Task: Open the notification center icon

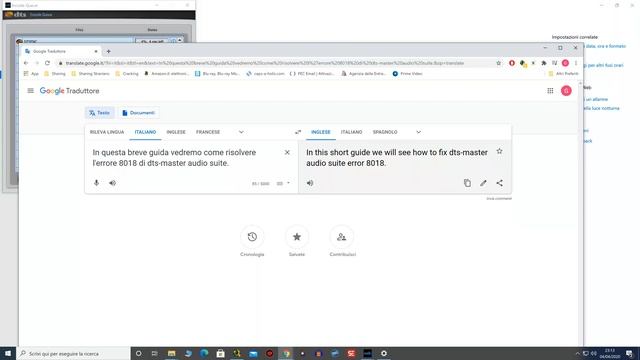Action: coord(629,353)
